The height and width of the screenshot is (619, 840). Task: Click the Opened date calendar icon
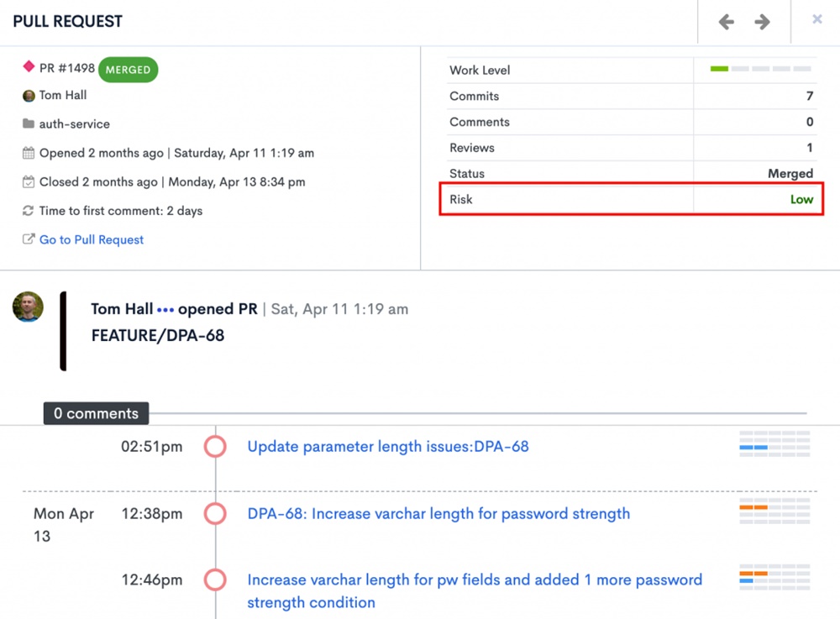pyautogui.click(x=29, y=153)
